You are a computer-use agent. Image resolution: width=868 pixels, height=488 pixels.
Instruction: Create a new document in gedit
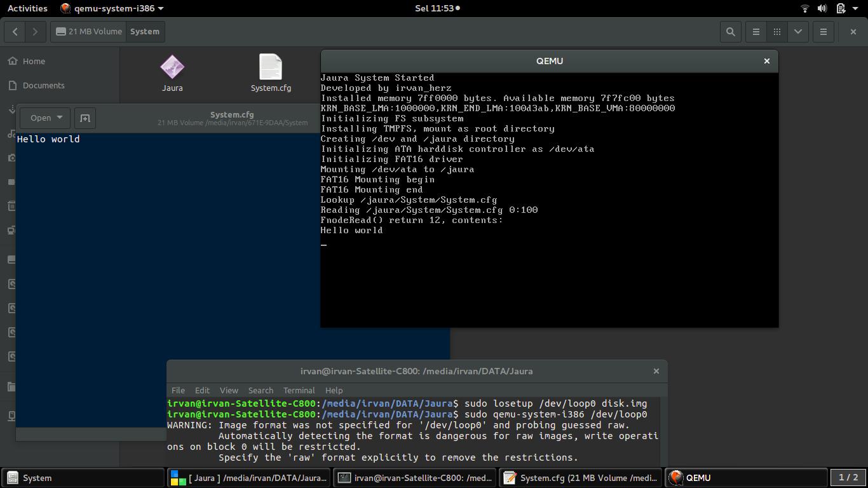pos(85,118)
